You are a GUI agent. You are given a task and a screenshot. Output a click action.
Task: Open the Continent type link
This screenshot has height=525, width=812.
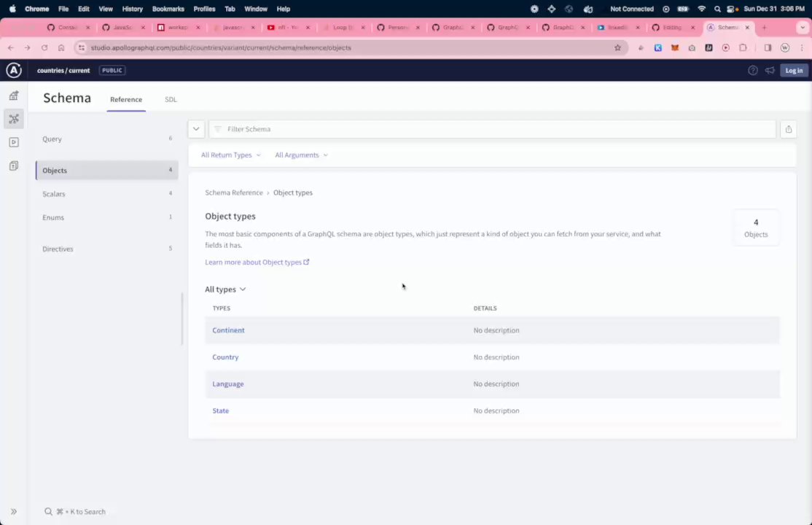(228, 330)
